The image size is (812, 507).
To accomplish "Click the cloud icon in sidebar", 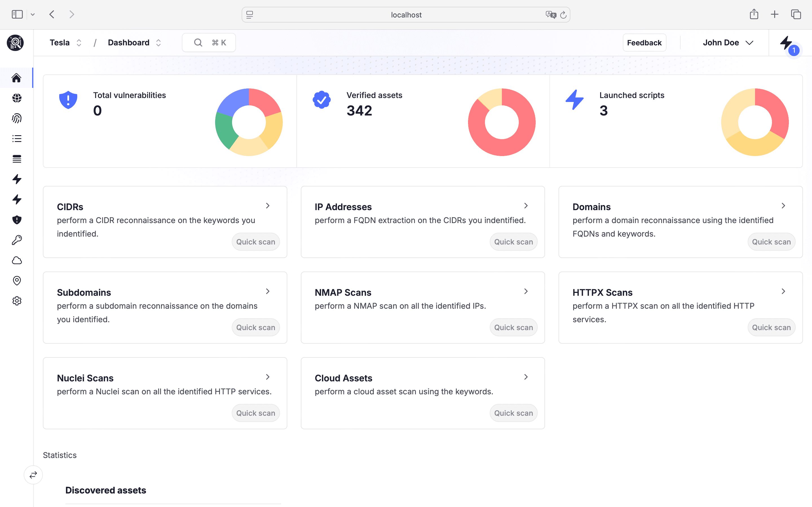I will pos(16,261).
